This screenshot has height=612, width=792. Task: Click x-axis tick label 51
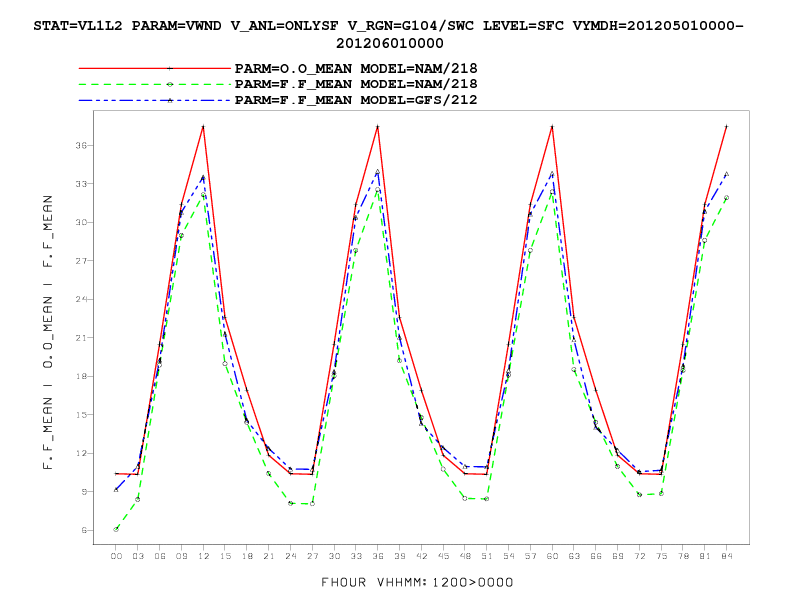[486, 556]
